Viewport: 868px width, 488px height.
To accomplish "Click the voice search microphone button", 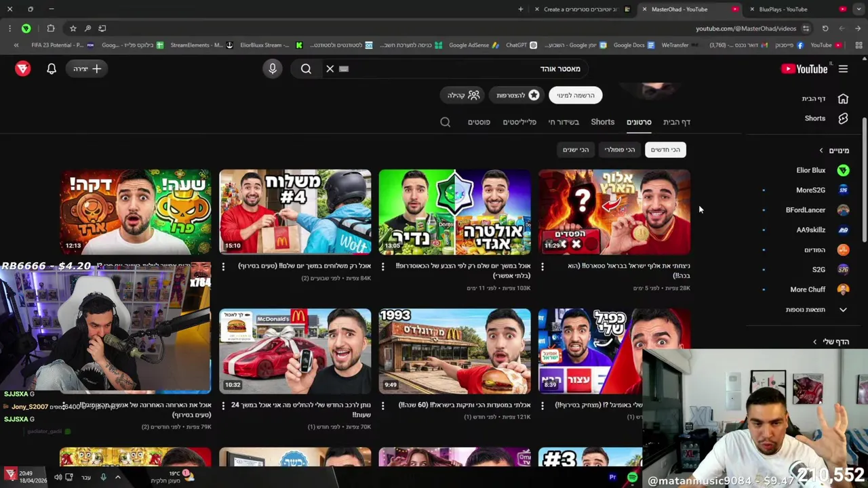I will coord(273,68).
